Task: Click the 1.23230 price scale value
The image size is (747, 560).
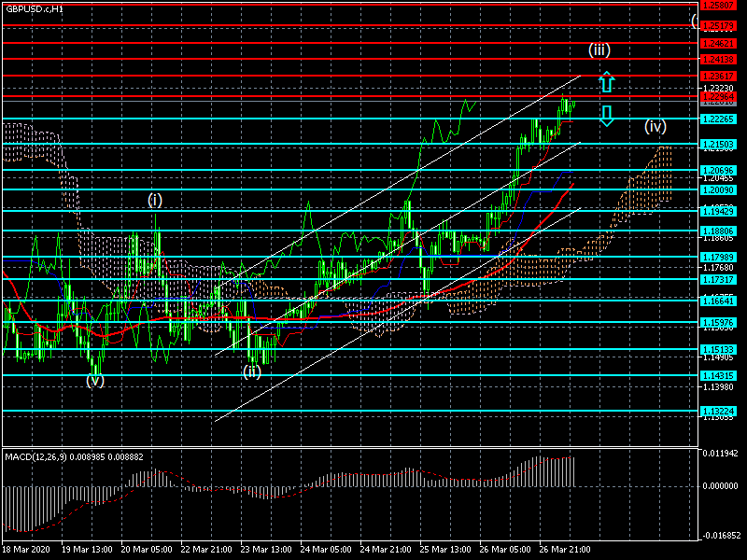Action: click(718, 88)
